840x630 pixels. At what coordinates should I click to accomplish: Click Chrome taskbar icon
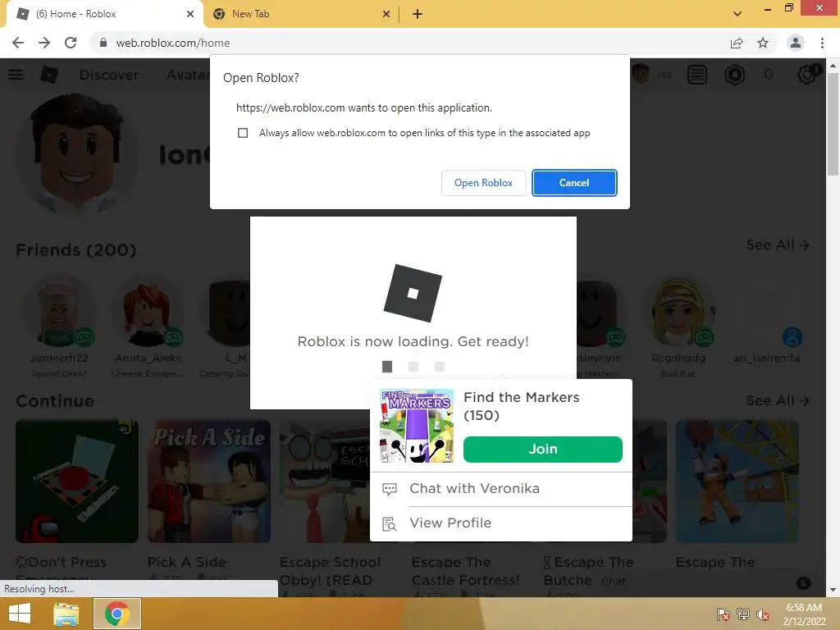tap(117, 614)
